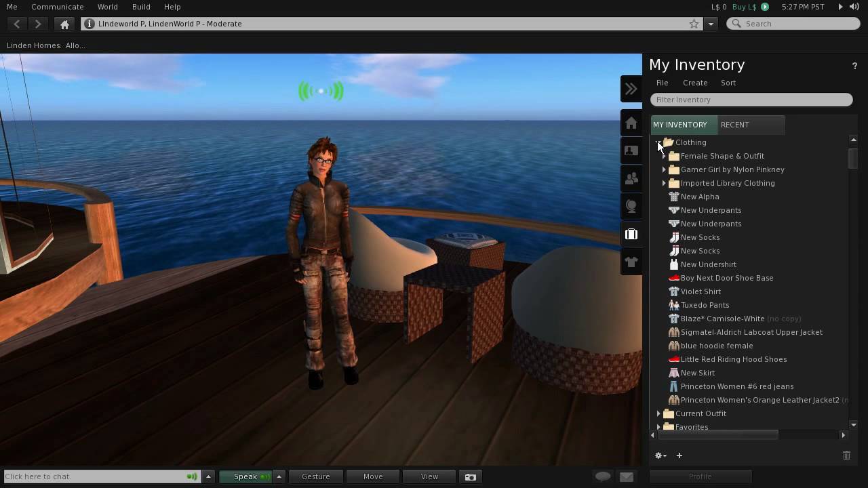Collapse the sidebar with the double-chevron icon
868x488 pixels.
(x=631, y=88)
